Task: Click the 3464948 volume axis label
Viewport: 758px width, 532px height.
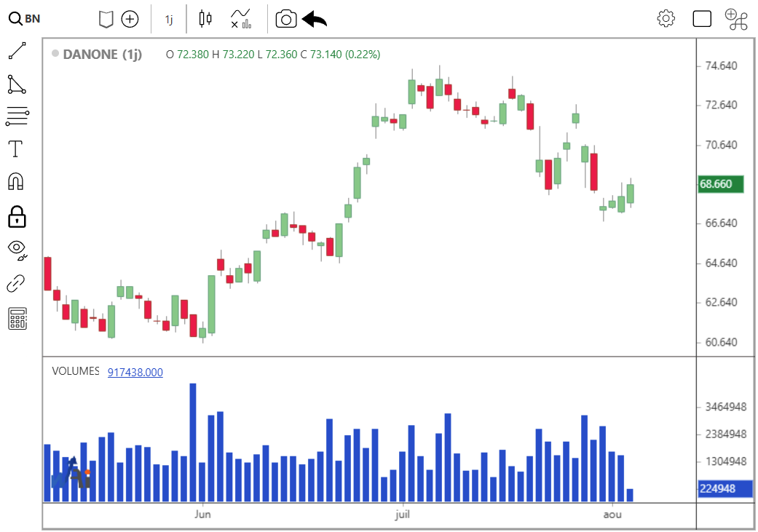Action: click(x=726, y=407)
